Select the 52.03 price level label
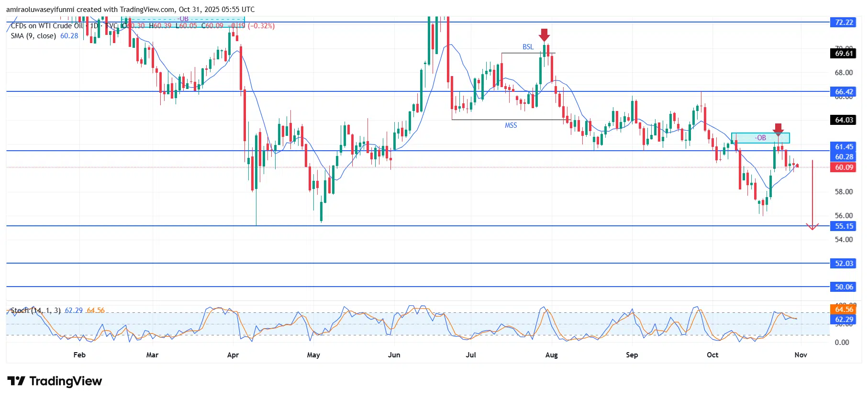 (x=844, y=264)
